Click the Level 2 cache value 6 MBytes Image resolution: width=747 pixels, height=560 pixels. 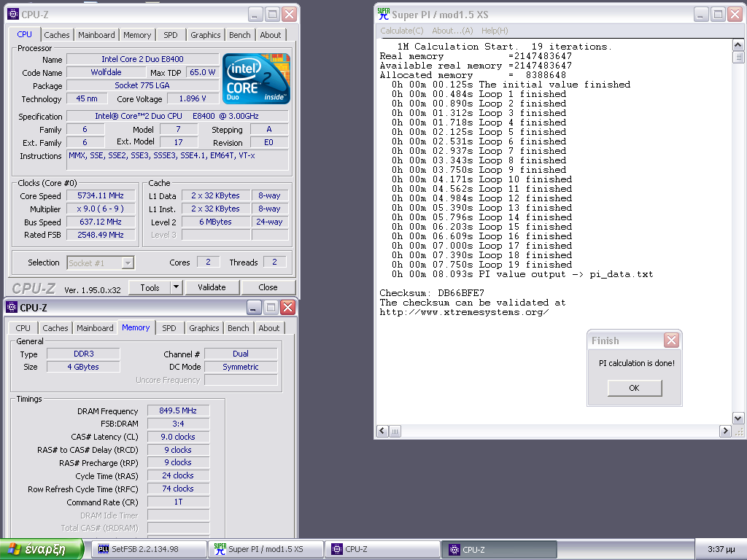[x=215, y=222]
